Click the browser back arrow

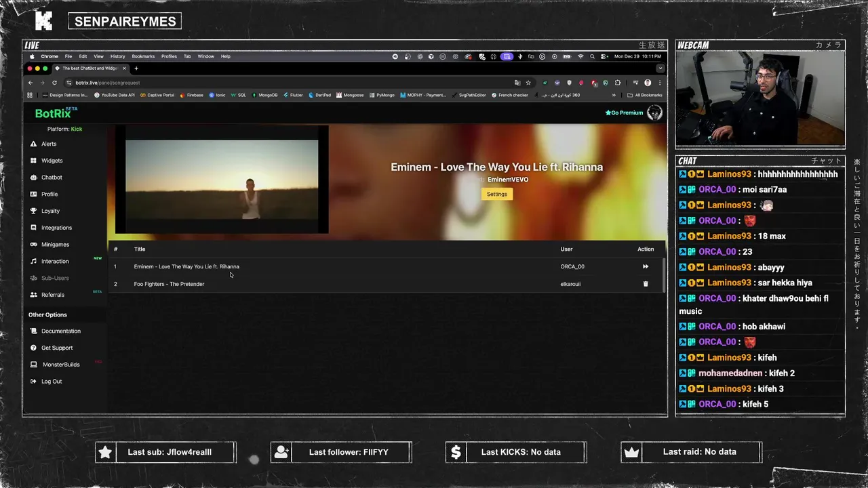coord(30,83)
